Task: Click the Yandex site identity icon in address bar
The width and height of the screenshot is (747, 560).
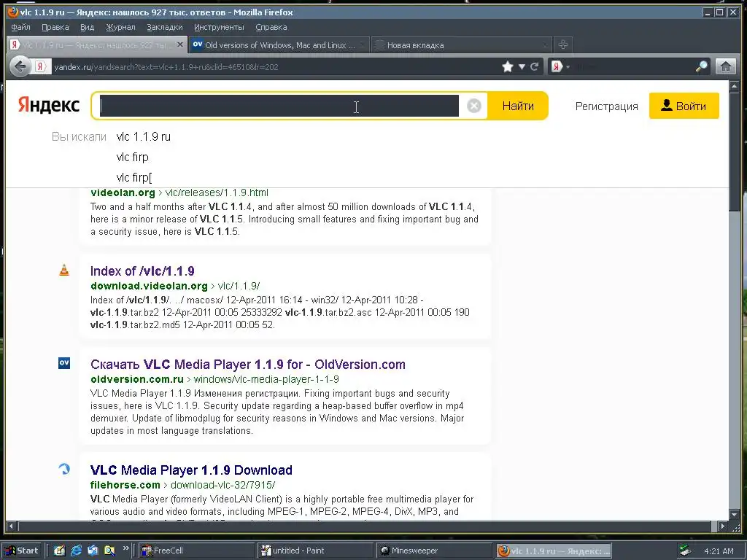Action: [x=41, y=66]
